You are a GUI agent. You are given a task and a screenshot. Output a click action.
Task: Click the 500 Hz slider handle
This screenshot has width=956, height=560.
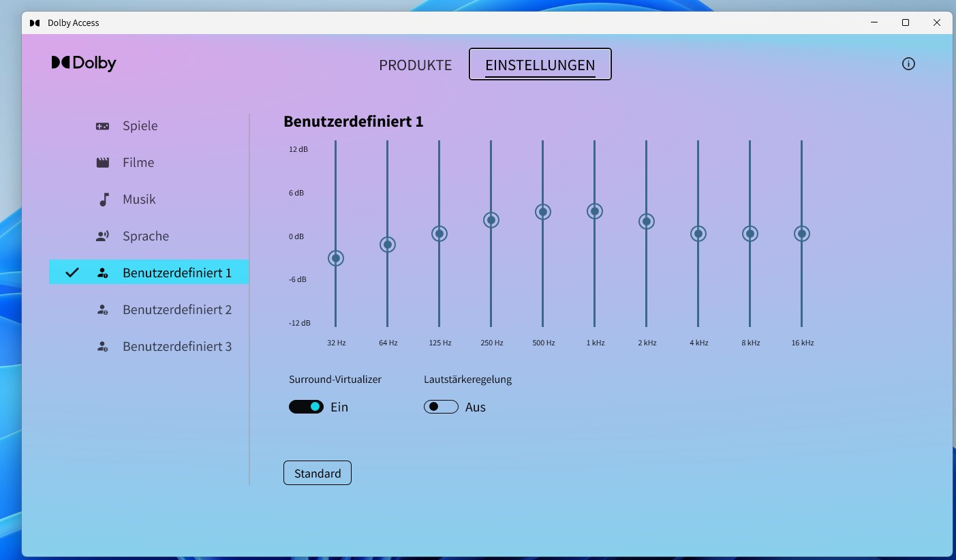click(x=542, y=212)
